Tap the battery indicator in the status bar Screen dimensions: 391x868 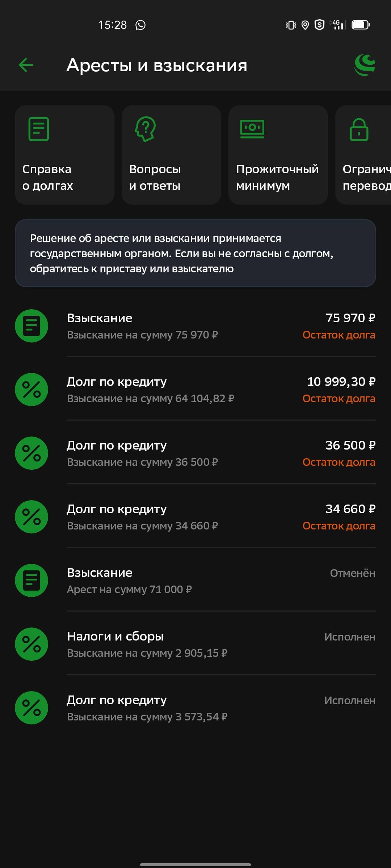[x=360, y=25]
